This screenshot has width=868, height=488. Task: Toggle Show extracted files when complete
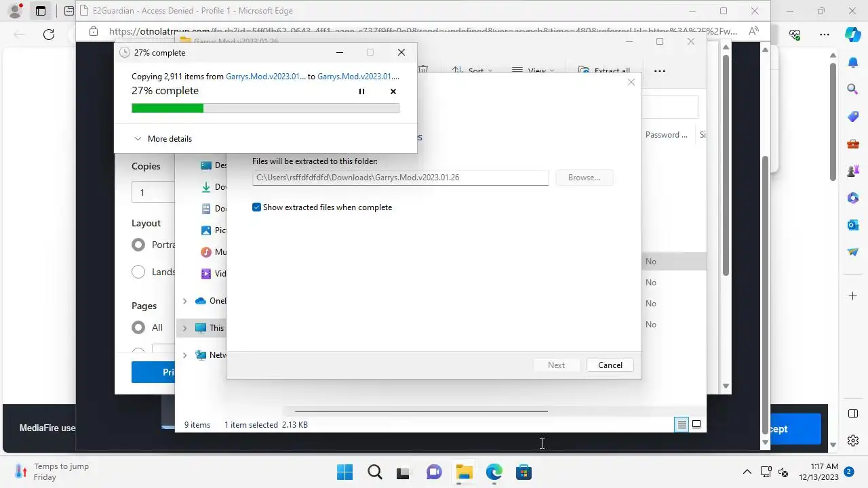[x=322, y=207]
